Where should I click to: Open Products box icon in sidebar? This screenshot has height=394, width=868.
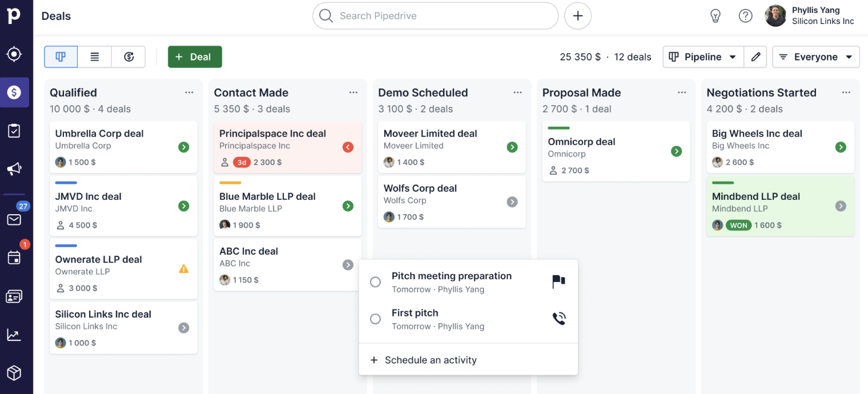14,373
